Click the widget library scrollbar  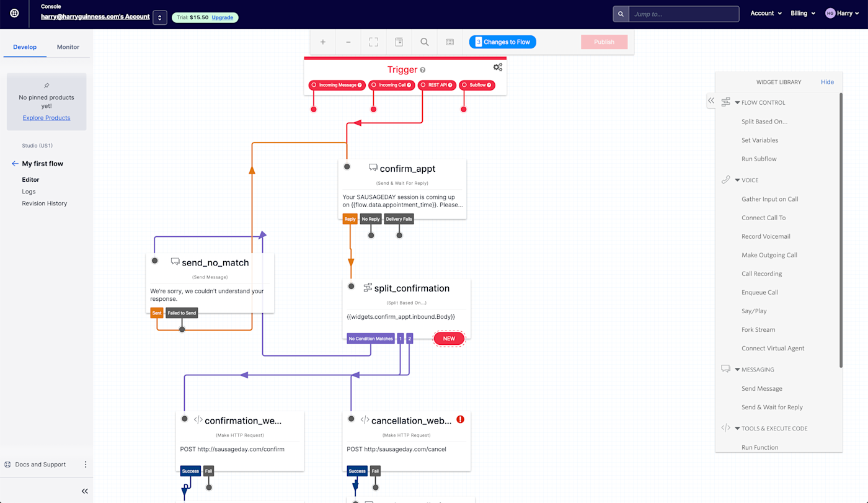841,229
